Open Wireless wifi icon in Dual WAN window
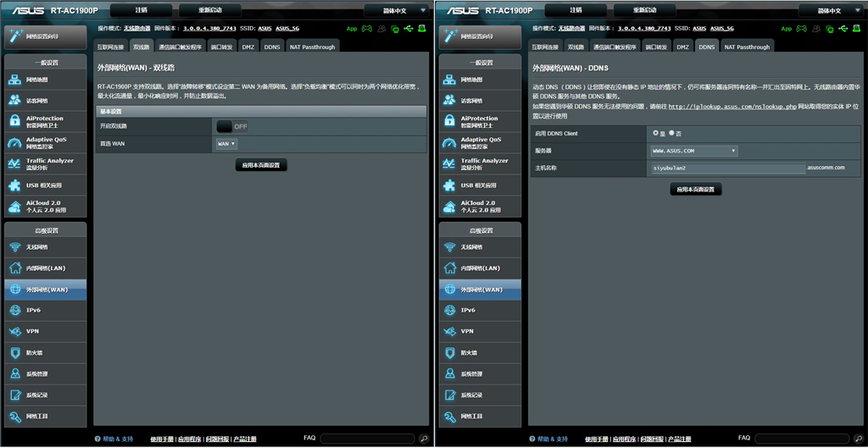Image resolution: width=868 pixels, height=448 pixels. (14, 247)
